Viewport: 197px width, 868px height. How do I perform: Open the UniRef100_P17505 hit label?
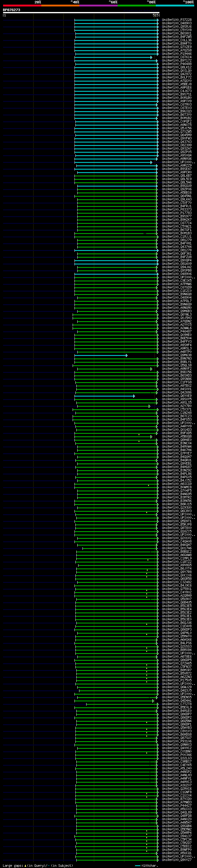click(177, 680)
